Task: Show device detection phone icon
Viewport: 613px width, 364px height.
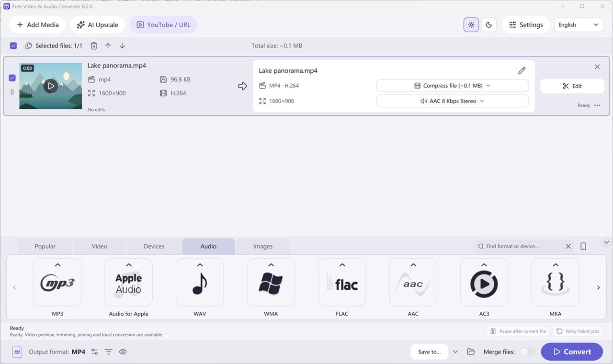Action: [x=583, y=246]
